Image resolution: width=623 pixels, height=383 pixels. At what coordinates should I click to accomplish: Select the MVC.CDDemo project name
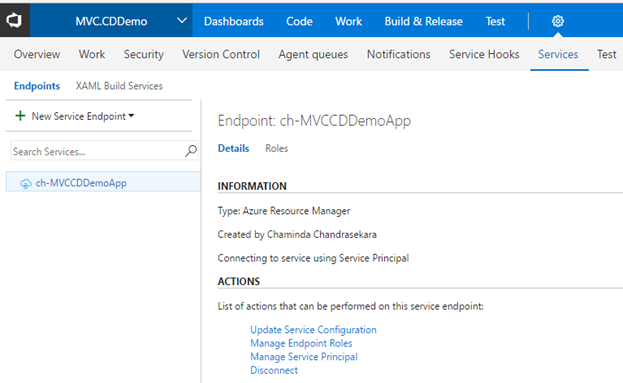111,21
